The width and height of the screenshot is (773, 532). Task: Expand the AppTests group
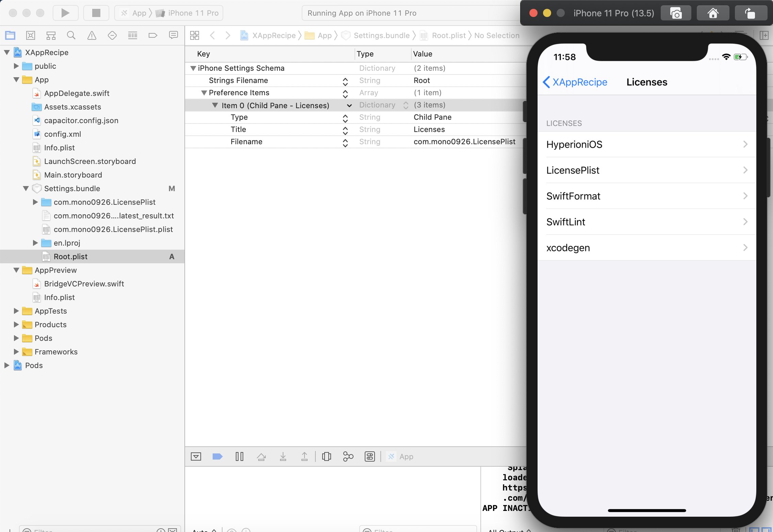[16, 311]
